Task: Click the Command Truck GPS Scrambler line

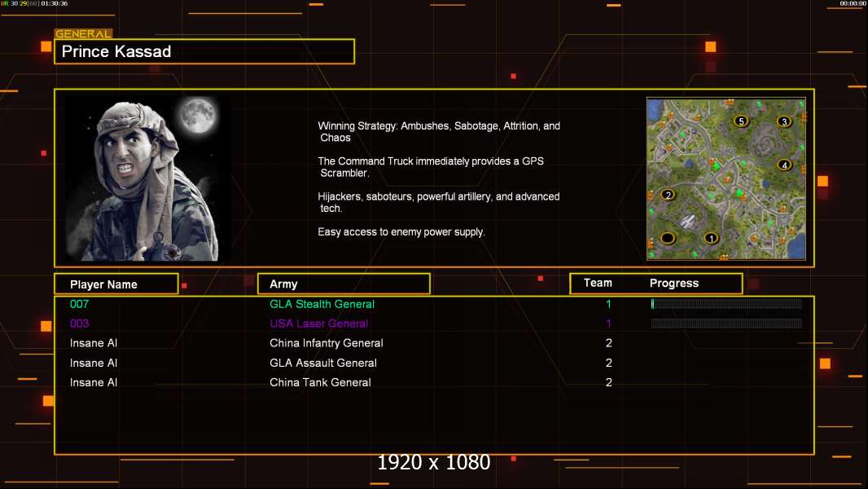Action: coord(431,167)
